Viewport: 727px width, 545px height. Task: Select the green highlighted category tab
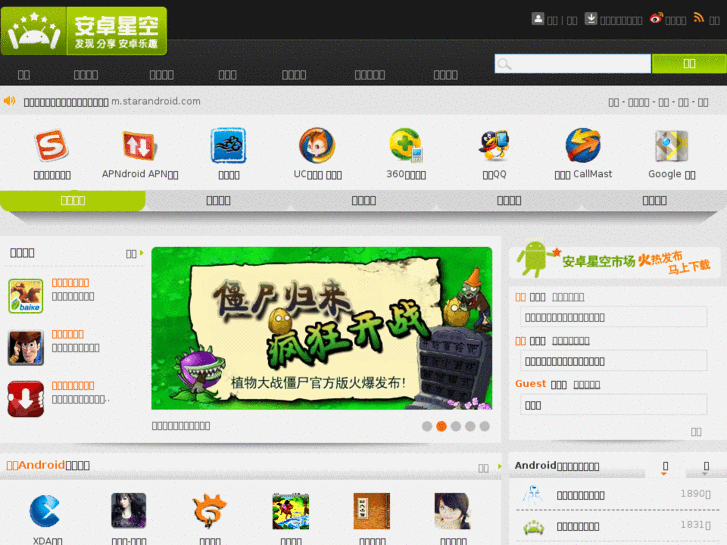73,200
